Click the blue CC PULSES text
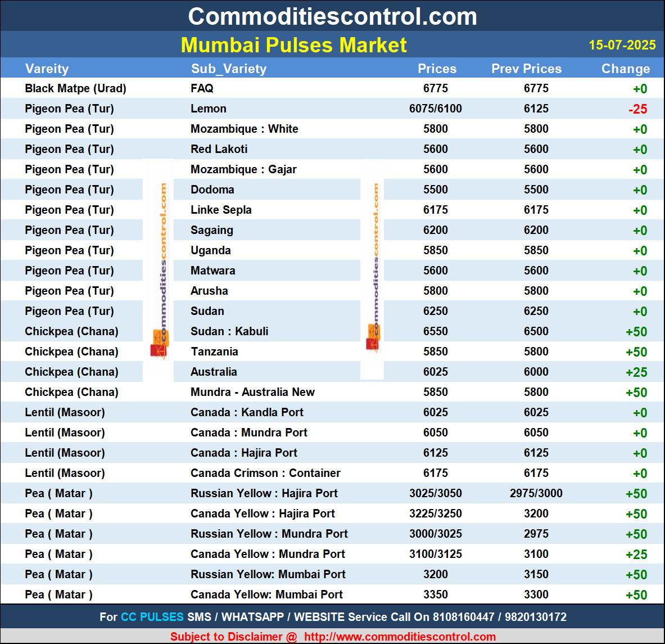 (152, 617)
